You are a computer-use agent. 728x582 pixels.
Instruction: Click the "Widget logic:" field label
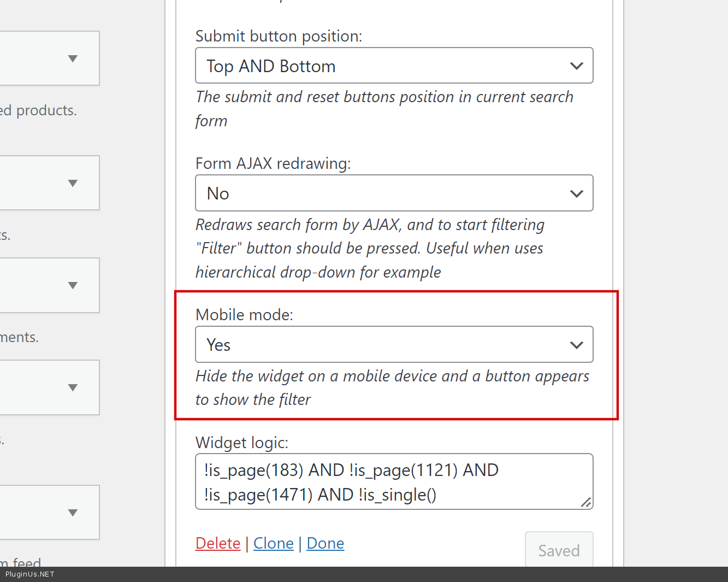(x=242, y=443)
